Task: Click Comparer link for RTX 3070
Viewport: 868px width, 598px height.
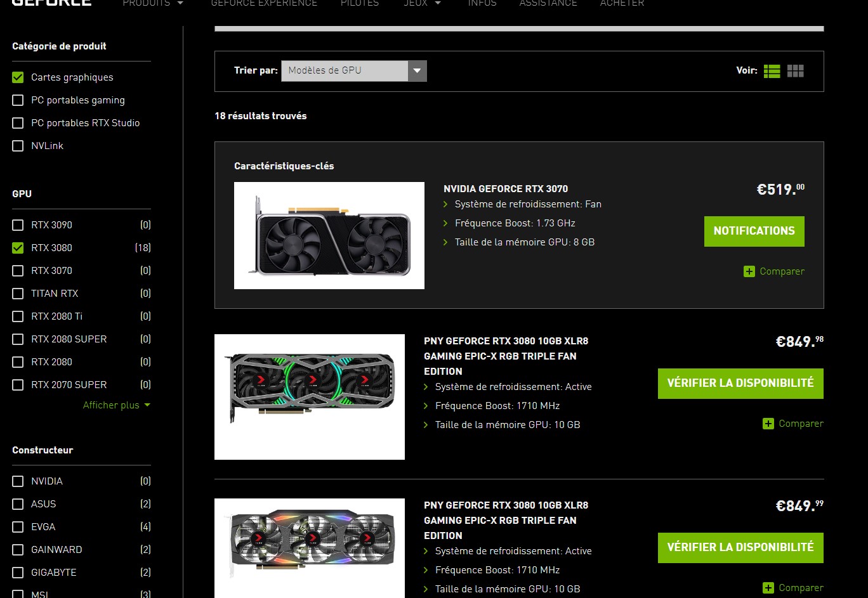Action: click(782, 271)
